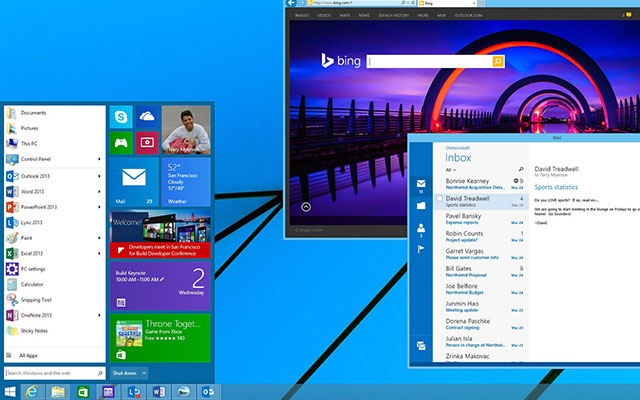The image size is (640, 400).
Task: Select the flagged messages flag icon
Action: (x=421, y=249)
